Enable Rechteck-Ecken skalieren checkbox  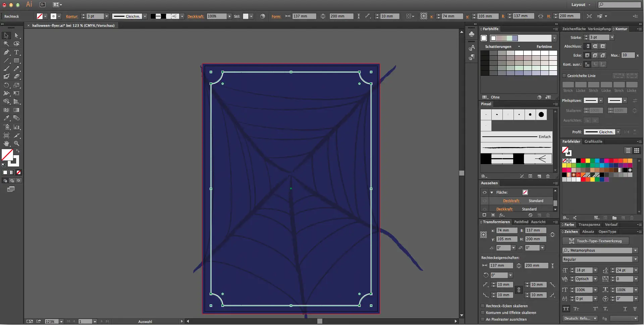pos(483,306)
